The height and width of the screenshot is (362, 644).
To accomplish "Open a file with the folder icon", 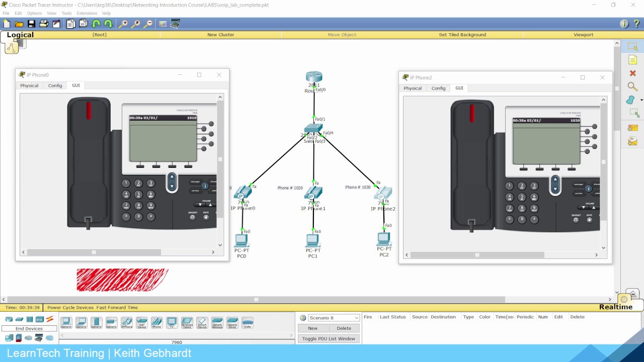I will [19, 24].
